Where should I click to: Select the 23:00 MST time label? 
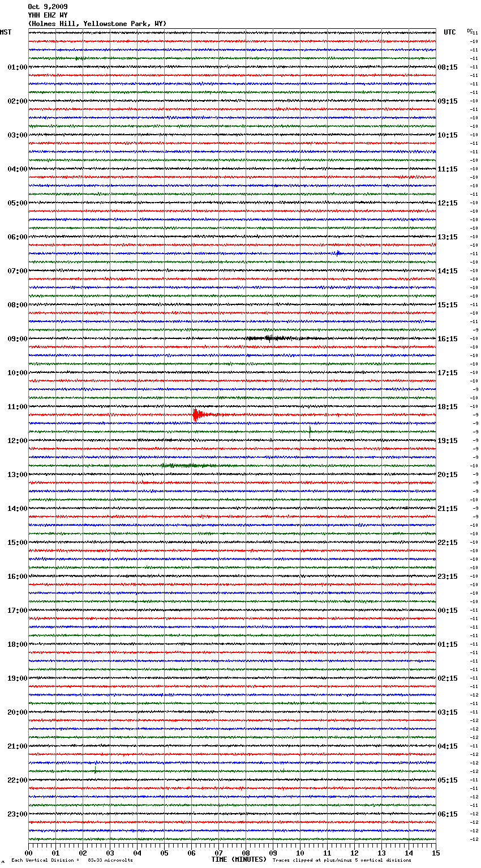(x=18, y=814)
